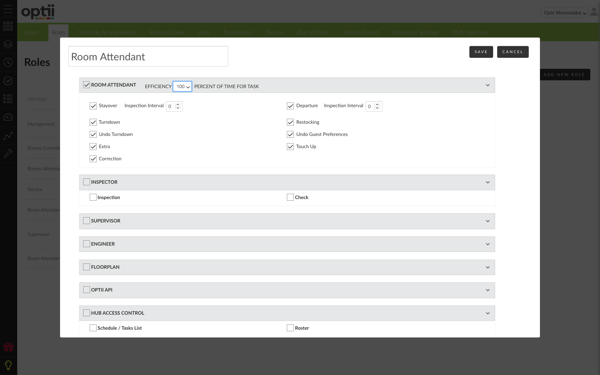This screenshot has width=600, height=375.
Task: Check the Roster checkbox
Action: pos(290,328)
